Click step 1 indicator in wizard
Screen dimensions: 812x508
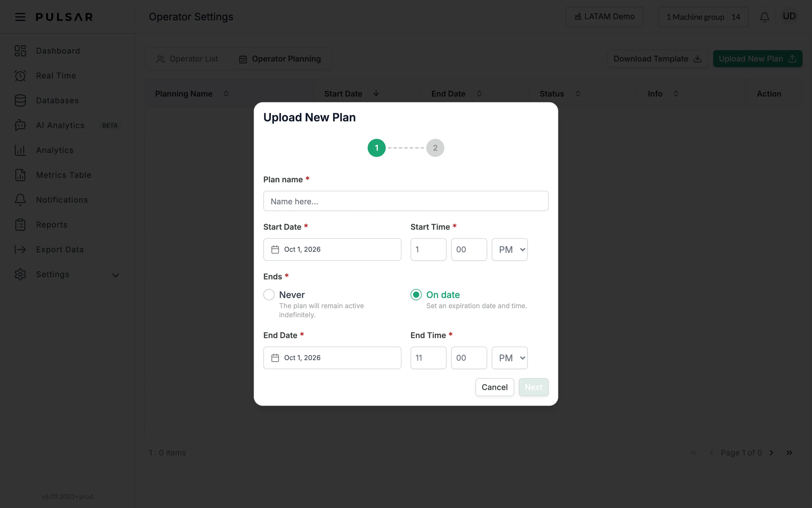pos(376,148)
